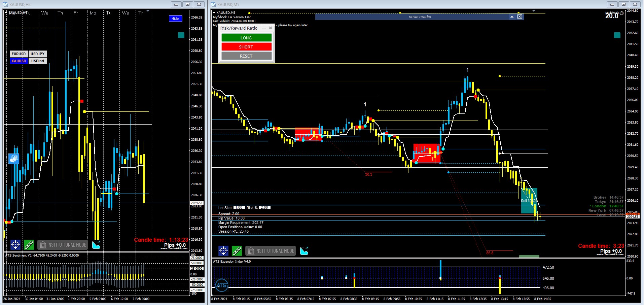644x305 pixels.
Task: Maximize the XAUUSD,H4 chart window
Action: coord(187,4)
